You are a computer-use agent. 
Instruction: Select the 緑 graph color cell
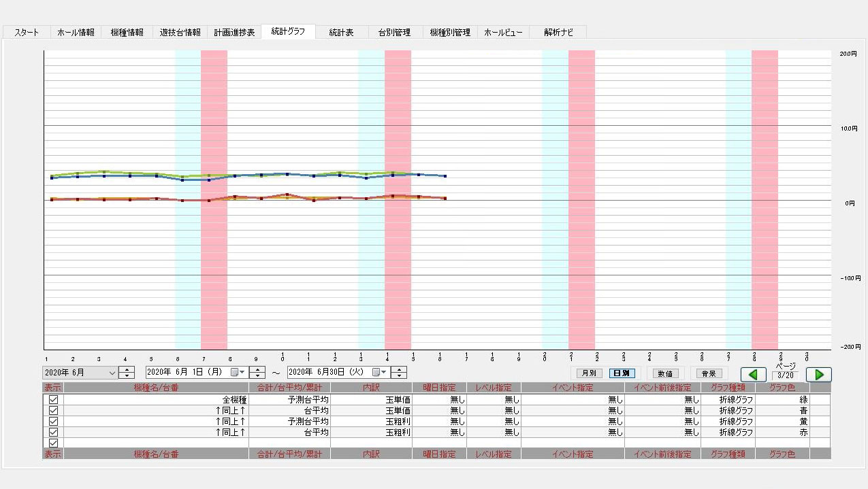(x=783, y=400)
